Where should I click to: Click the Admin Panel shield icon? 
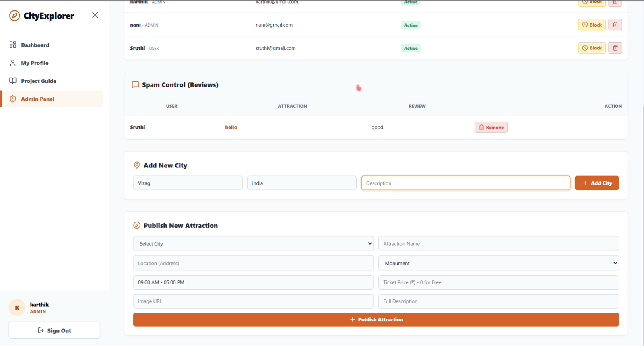[13, 99]
